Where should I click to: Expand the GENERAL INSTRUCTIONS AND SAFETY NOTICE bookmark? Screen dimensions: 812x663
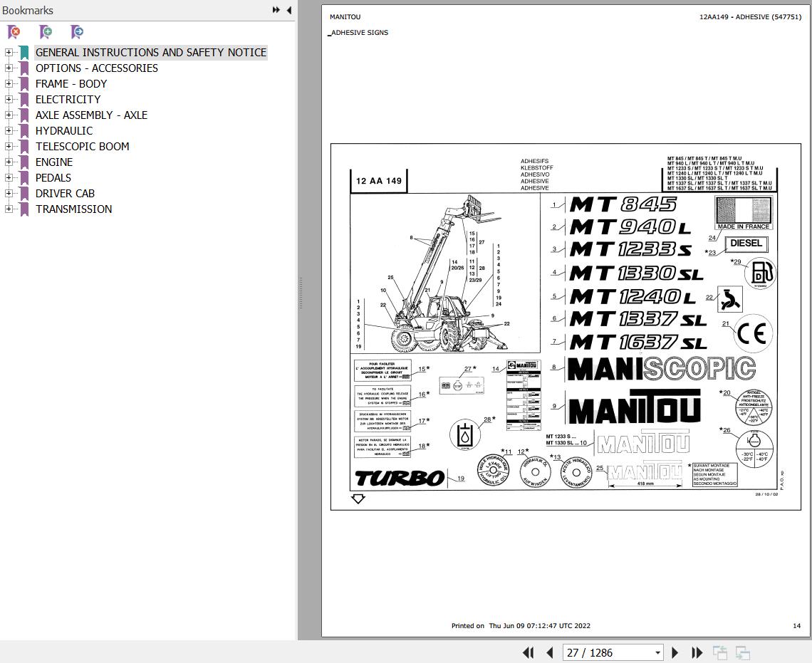(x=9, y=52)
